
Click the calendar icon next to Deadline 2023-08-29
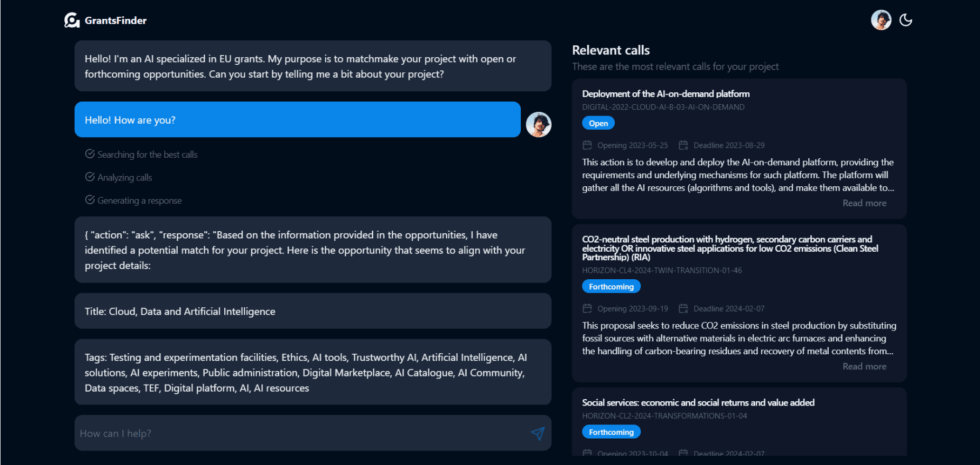(x=683, y=145)
